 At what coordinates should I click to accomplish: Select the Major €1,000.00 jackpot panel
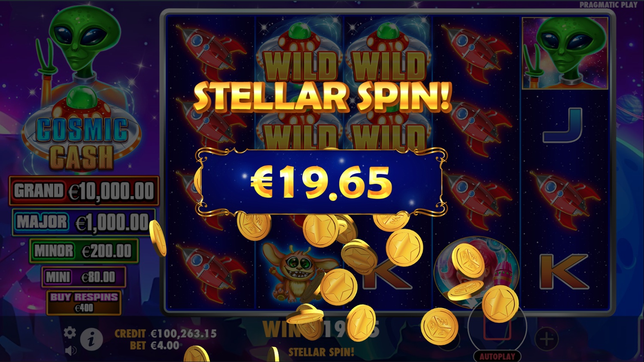(84, 222)
